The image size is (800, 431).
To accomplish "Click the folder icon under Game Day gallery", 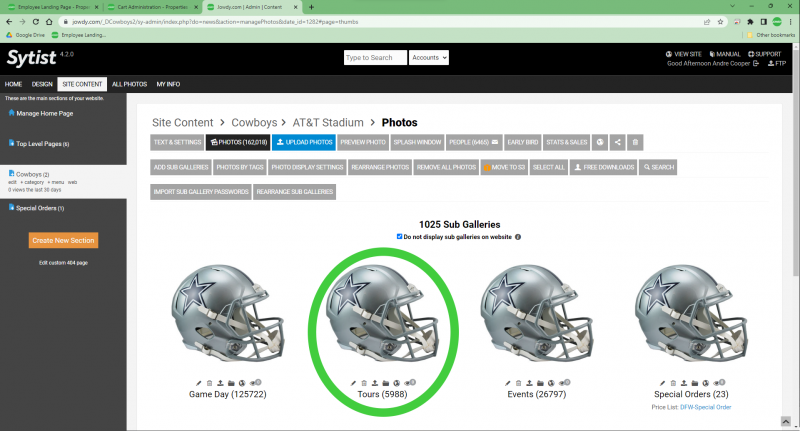I will [x=231, y=383].
